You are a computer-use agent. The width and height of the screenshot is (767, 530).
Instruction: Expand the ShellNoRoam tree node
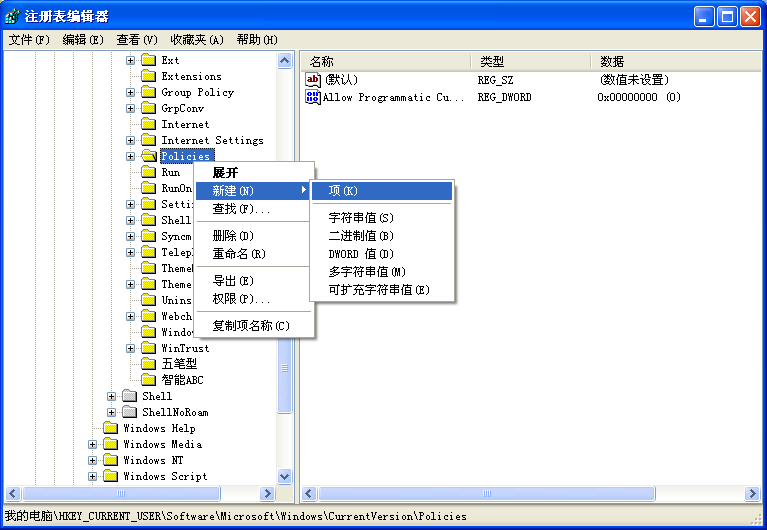pyautogui.click(x=111, y=413)
